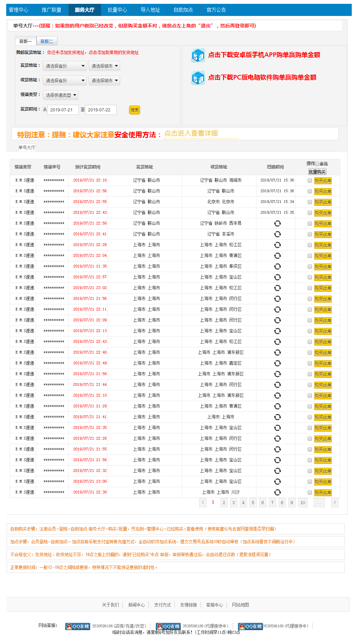The width and height of the screenshot is (358, 644).
Task: Click the refresh icon in the 22:09 row
Action: click(278, 320)
